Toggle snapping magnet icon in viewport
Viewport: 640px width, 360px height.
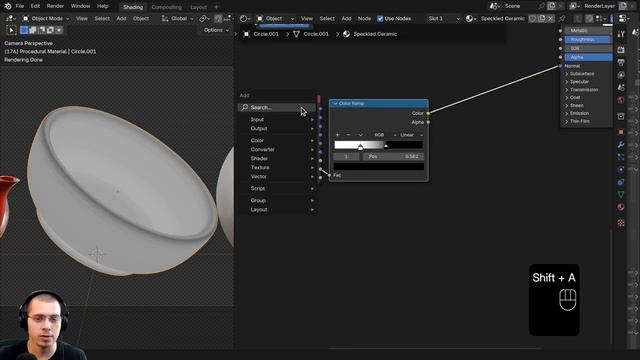coord(219,19)
